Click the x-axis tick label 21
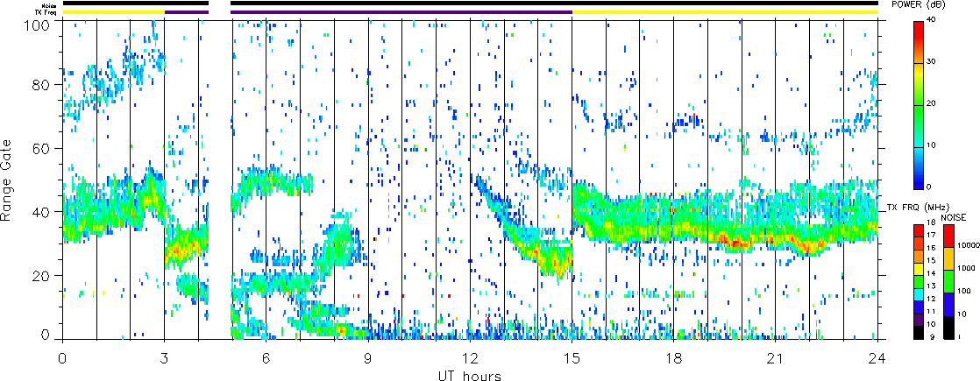Image resolution: width=980 pixels, height=381 pixels. click(776, 359)
